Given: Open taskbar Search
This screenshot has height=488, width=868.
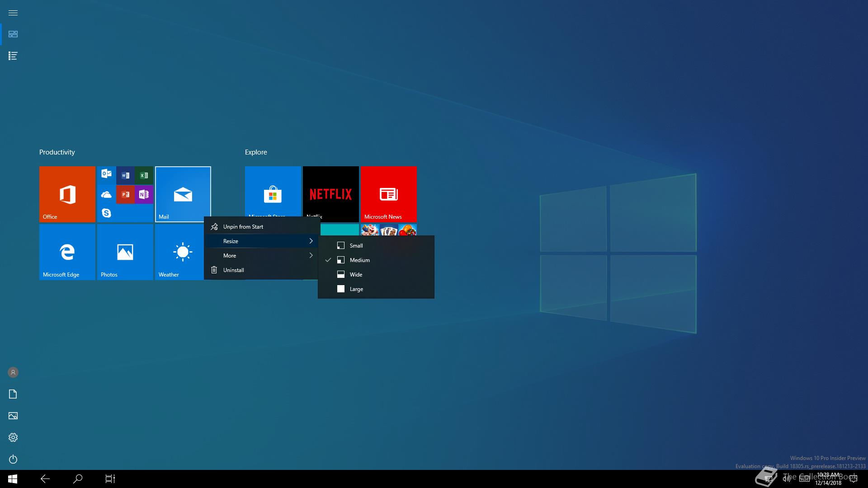Looking at the screenshot, I should (x=78, y=479).
